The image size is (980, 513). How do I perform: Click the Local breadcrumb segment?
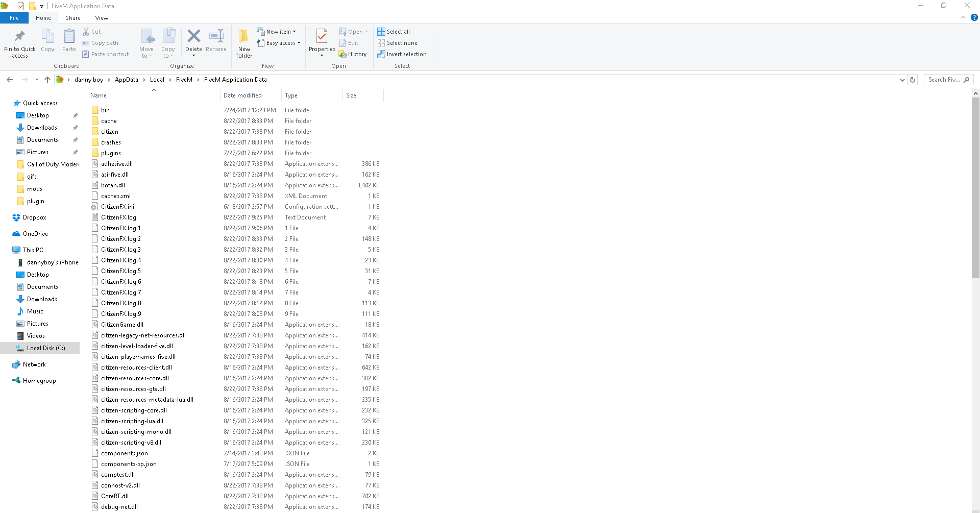point(157,80)
